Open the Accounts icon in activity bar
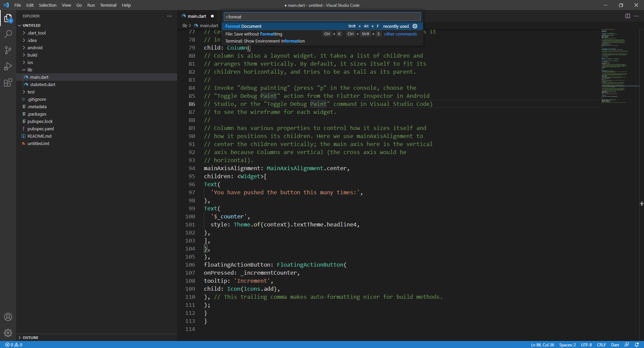 8,317
